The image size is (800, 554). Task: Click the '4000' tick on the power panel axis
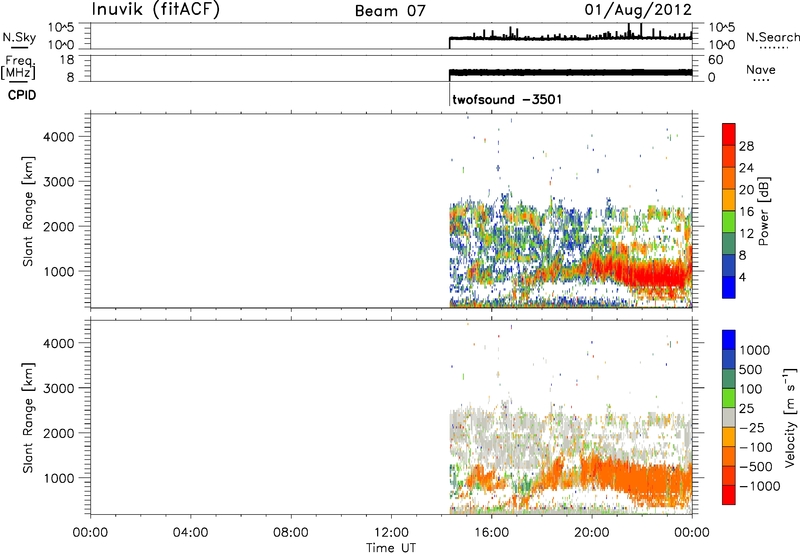coord(59,137)
